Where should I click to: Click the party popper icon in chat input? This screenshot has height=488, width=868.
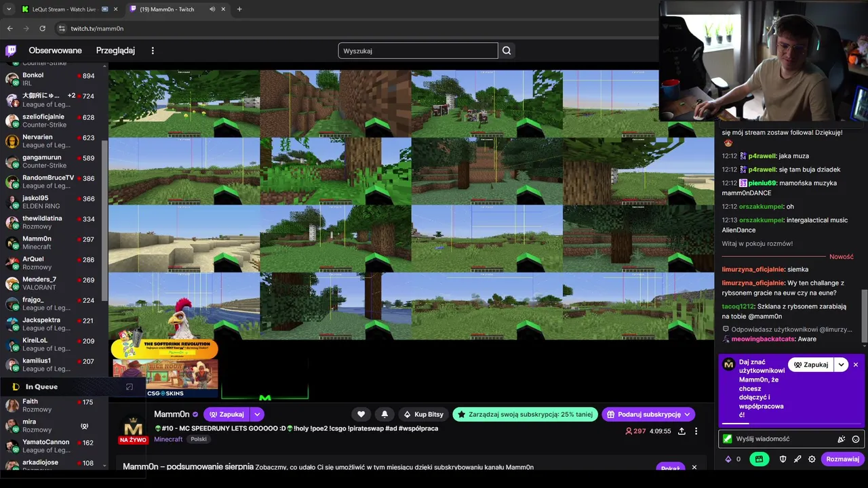coord(842,439)
